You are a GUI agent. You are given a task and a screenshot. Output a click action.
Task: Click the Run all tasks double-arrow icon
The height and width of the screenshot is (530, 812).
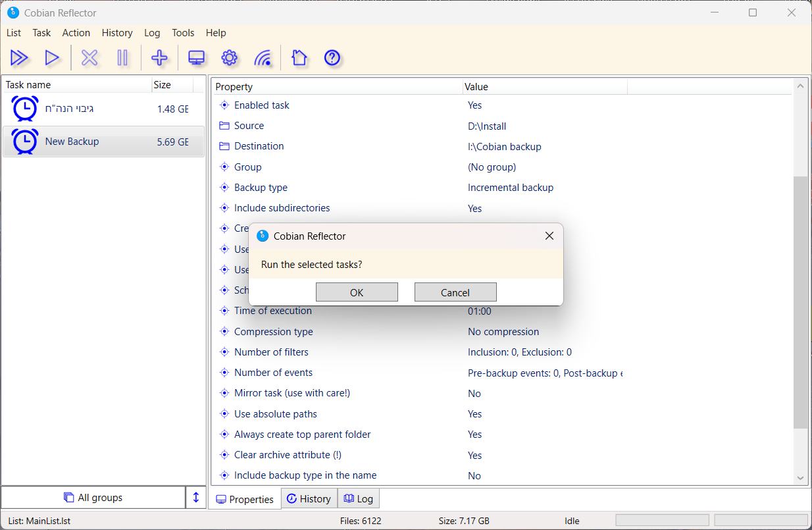click(x=19, y=58)
